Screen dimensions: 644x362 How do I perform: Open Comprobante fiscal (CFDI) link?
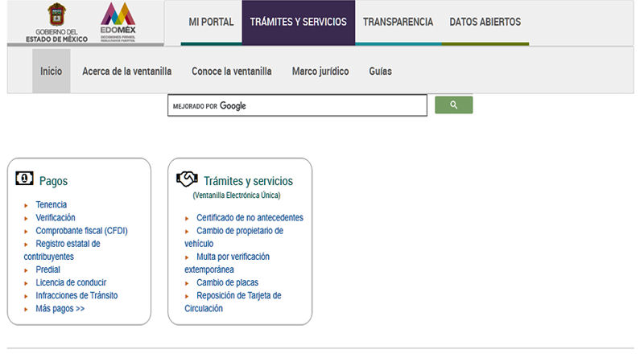[x=82, y=231]
